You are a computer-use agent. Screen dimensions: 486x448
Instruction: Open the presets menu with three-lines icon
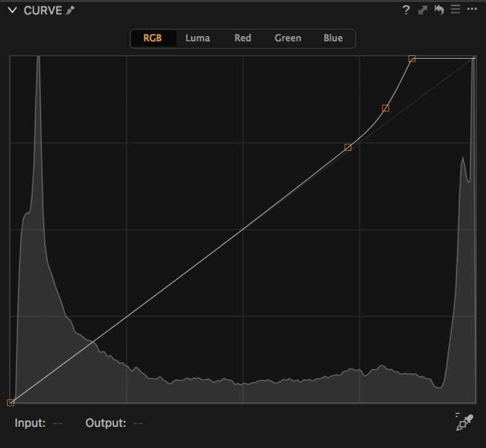(456, 10)
